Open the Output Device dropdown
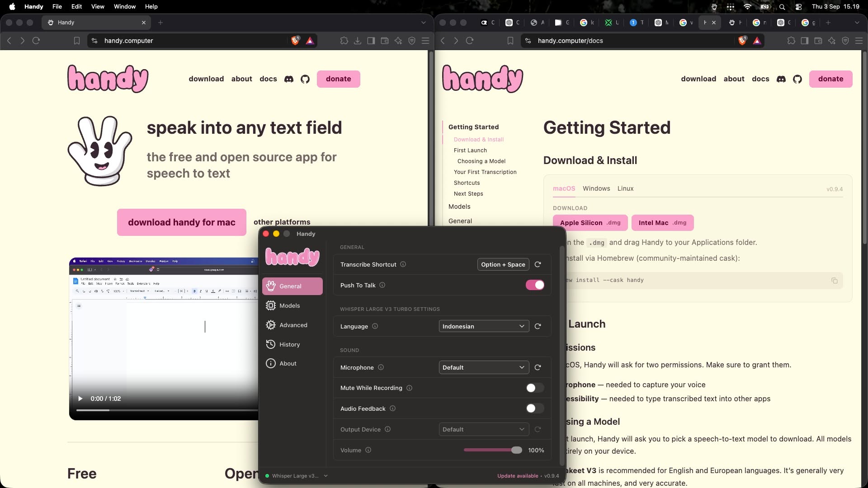Screen dimensions: 868x488 click(484, 429)
